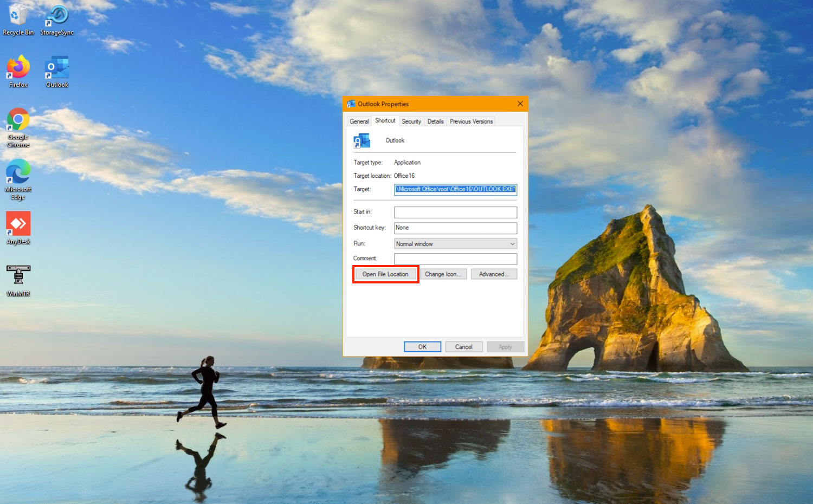
Task: Expand the Run window mode dropdown
Action: (x=455, y=244)
